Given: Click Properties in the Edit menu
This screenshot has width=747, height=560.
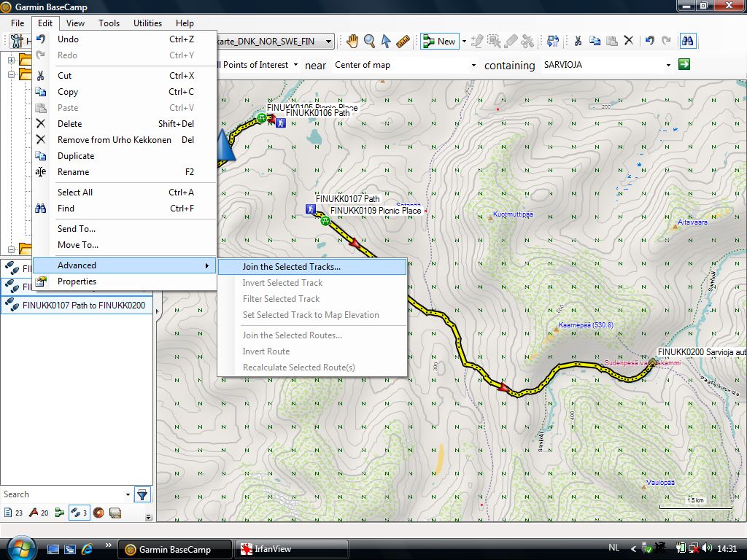Looking at the screenshot, I should tap(77, 281).
